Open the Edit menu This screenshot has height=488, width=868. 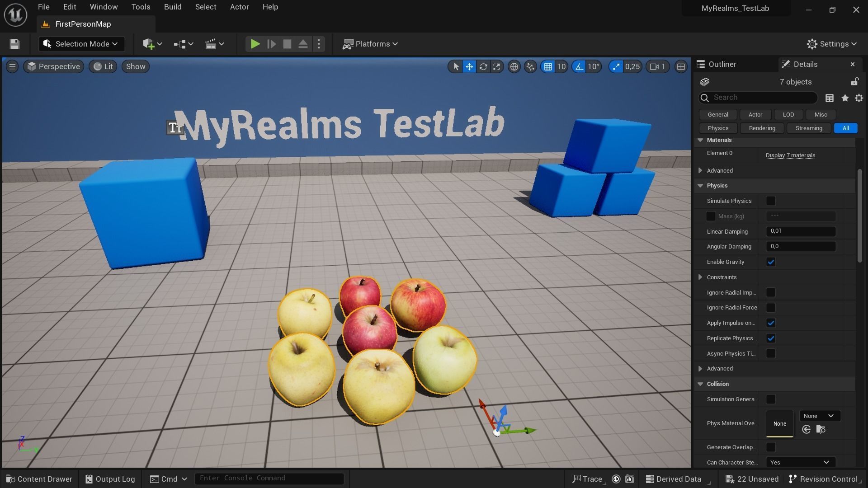click(70, 7)
